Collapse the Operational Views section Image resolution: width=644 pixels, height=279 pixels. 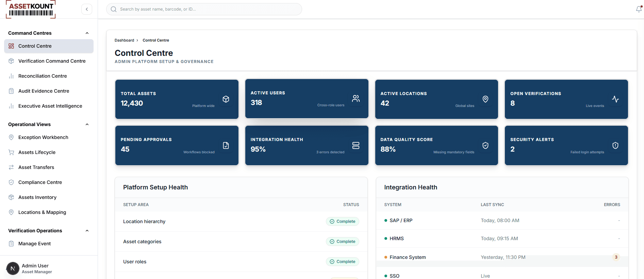coord(87,124)
